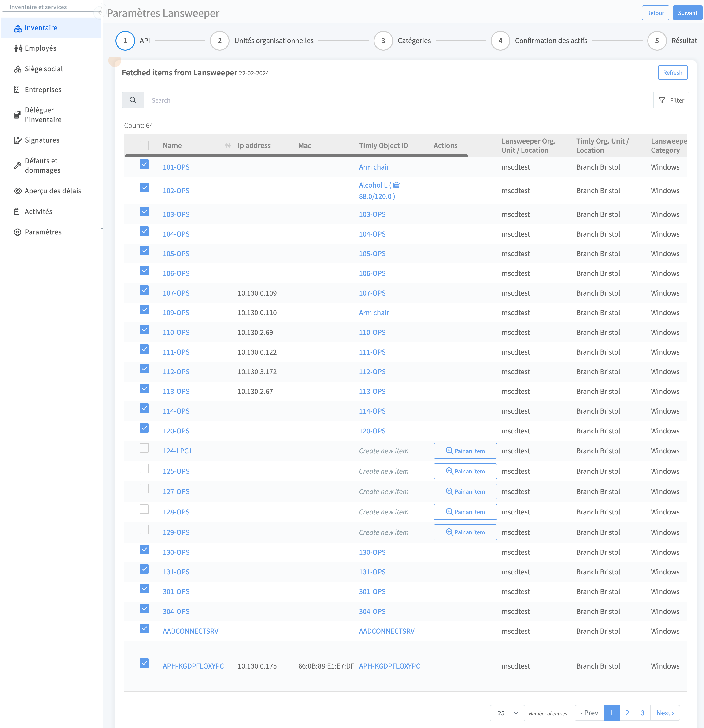Image resolution: width=704 pixels, height=728 pixels.
Task: Check the 127-OPS row checkbox
Action: click(x=144, y=489)
